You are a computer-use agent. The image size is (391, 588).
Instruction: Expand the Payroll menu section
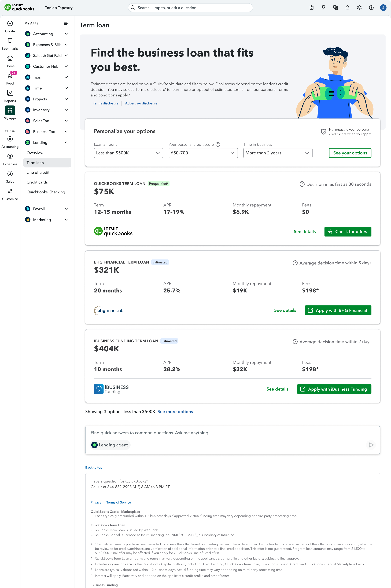(66, 209)
